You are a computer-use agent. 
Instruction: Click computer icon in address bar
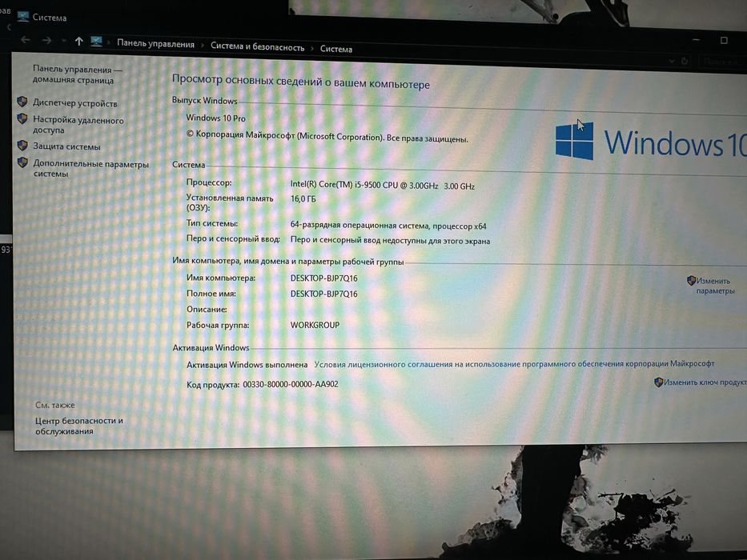click(x=96, y=42)
